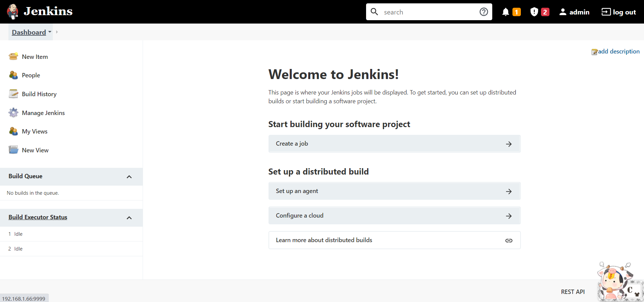Open My Views in the sidebar
Viewport: 644px width, 302px height.
[35, 131]
